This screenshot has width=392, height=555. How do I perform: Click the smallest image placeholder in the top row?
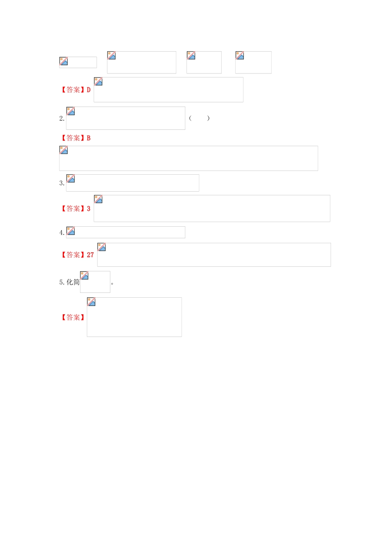coord(78,62)
